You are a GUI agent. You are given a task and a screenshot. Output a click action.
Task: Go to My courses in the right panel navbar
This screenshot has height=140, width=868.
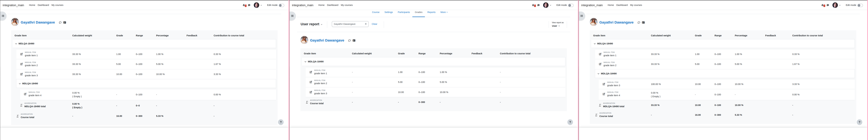click(636, 5)
